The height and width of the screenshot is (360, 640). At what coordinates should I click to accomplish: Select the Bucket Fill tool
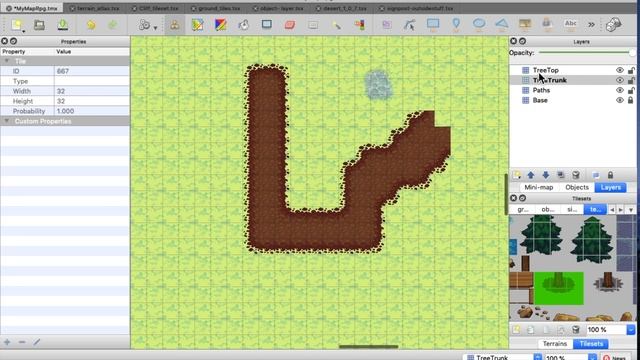coord(244,25)
